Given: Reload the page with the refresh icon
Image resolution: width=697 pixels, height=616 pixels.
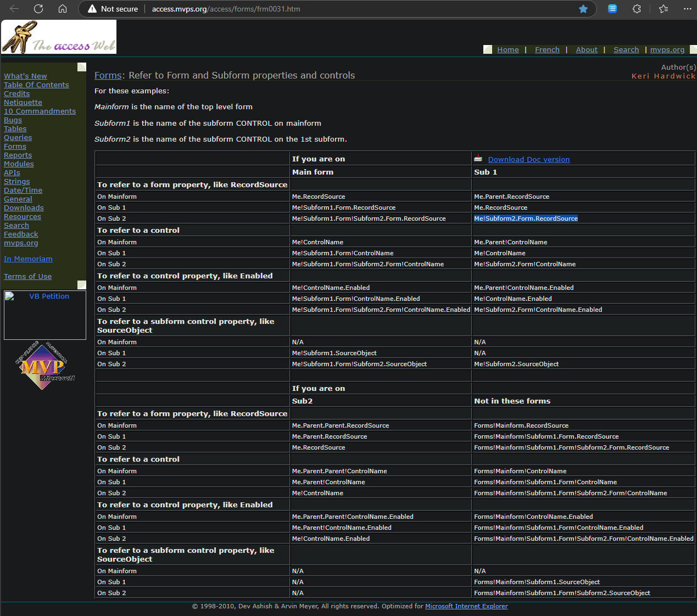Looking at the screenshot, I should [38, 9].
